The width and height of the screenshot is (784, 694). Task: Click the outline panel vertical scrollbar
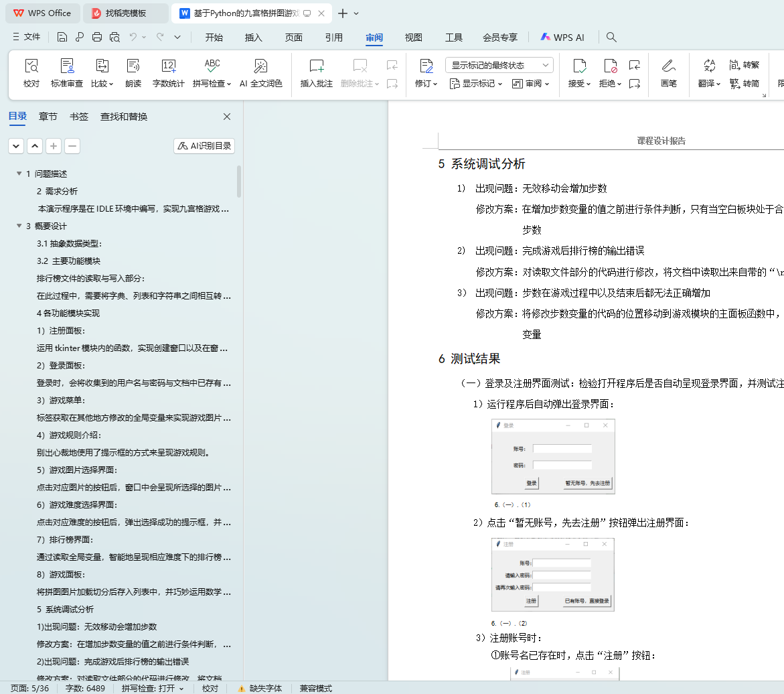(239, 181)
